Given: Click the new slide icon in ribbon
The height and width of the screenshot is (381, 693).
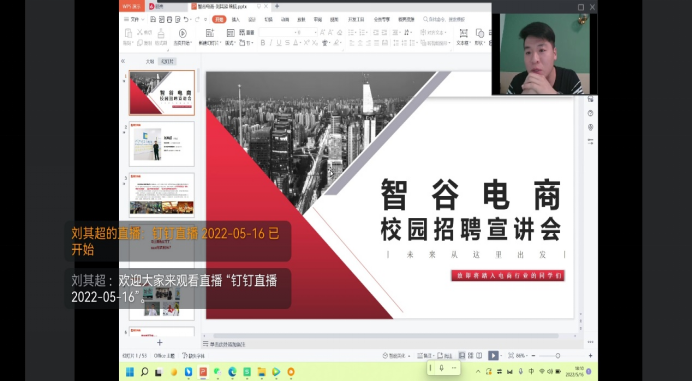Looking at the screenshot, I should tap(210, 33).
